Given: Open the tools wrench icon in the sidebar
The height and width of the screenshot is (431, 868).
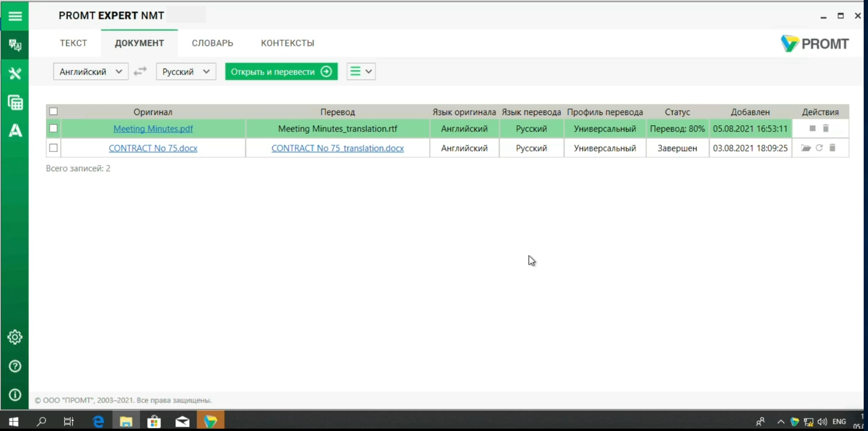Looking at the screenshot, I should 15,73.
